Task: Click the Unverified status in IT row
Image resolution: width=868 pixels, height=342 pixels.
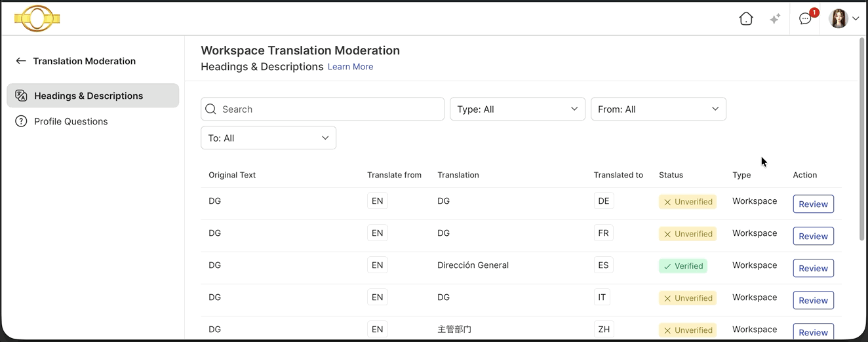Action: (x=688, y=298)
